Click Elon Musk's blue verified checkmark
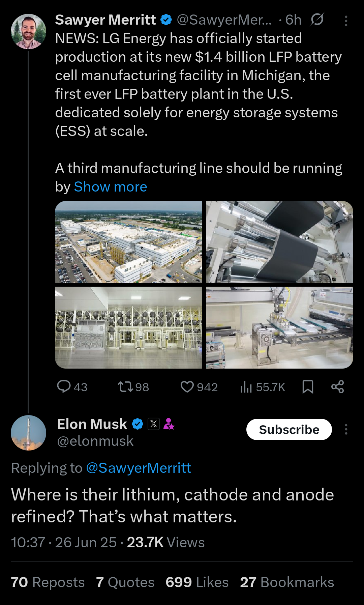This screenshot has width=364, height=605. (138, 424)
